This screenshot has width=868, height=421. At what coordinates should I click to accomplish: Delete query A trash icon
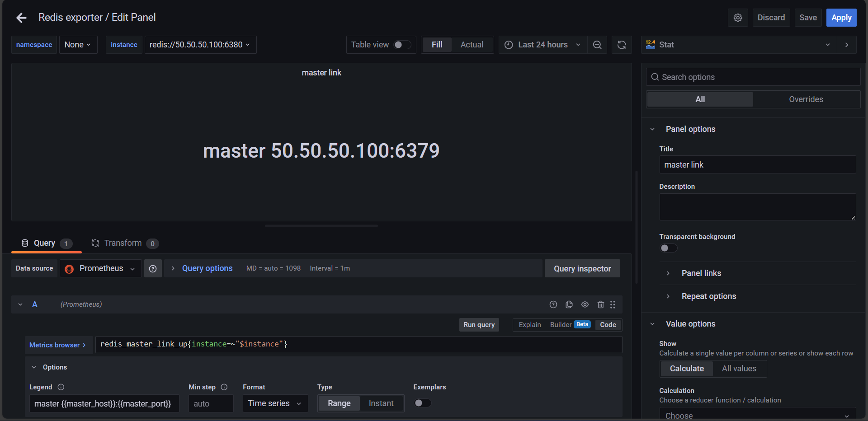(601, 304)
